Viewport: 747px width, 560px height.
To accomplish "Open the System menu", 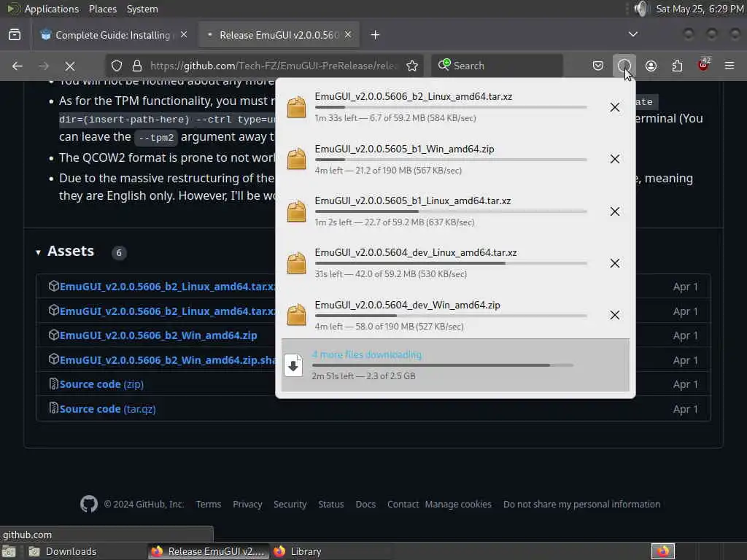I will 142,9.
